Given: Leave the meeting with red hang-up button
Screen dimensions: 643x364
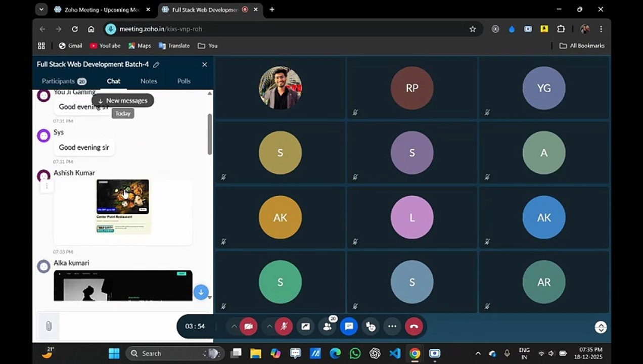Looking at the screenshot, I should [414, 327].
